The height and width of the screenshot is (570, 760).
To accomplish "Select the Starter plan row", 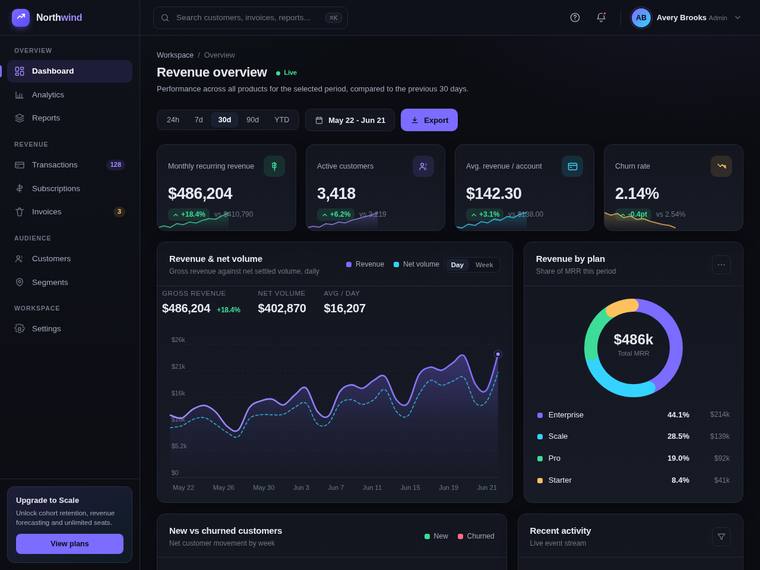I will (633, 480).
